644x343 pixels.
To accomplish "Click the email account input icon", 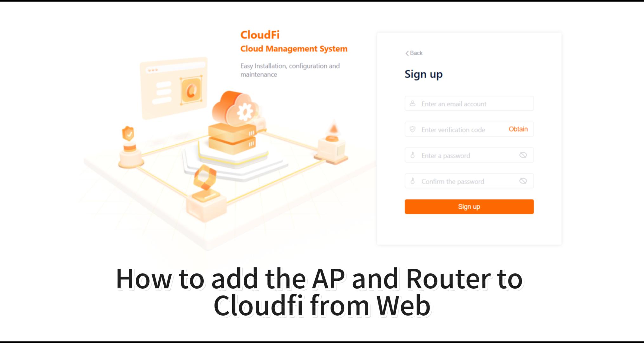I will (x=412, y=104).
